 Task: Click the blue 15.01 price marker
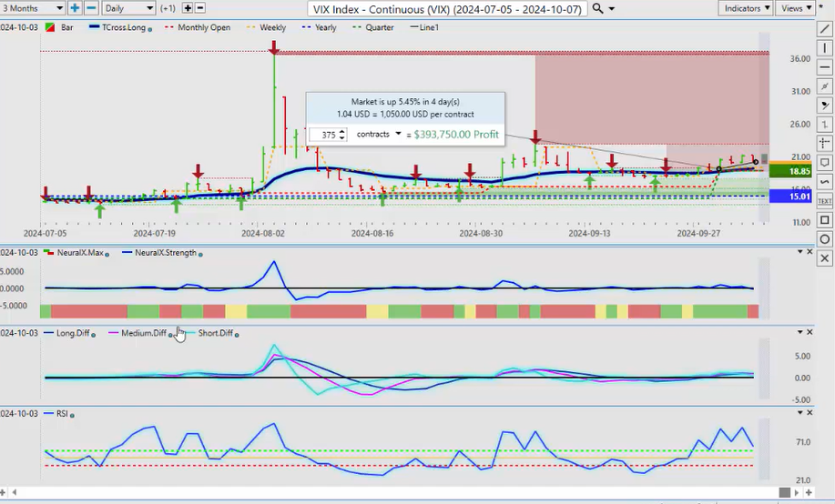pyautogui.click(x=790, y=197)
